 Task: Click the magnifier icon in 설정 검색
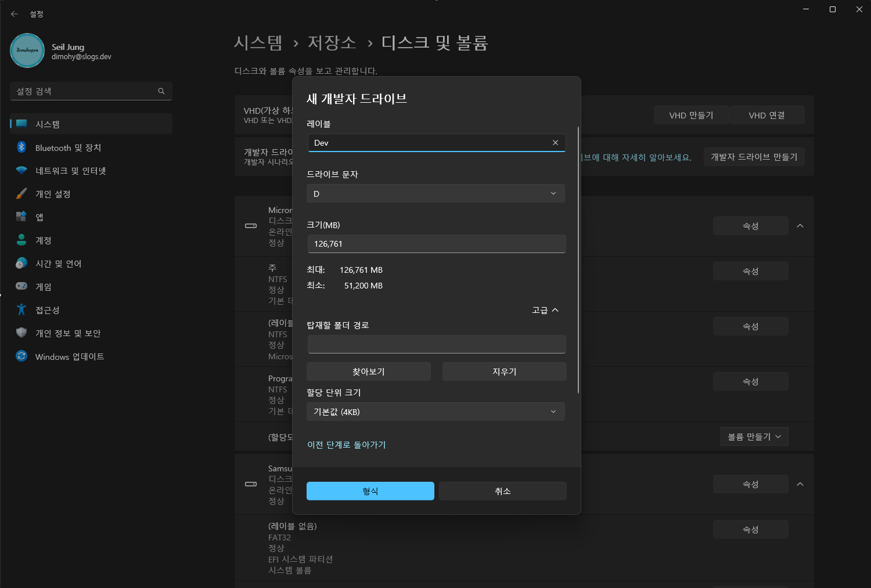pyautogui.click(x=161, y=91)
